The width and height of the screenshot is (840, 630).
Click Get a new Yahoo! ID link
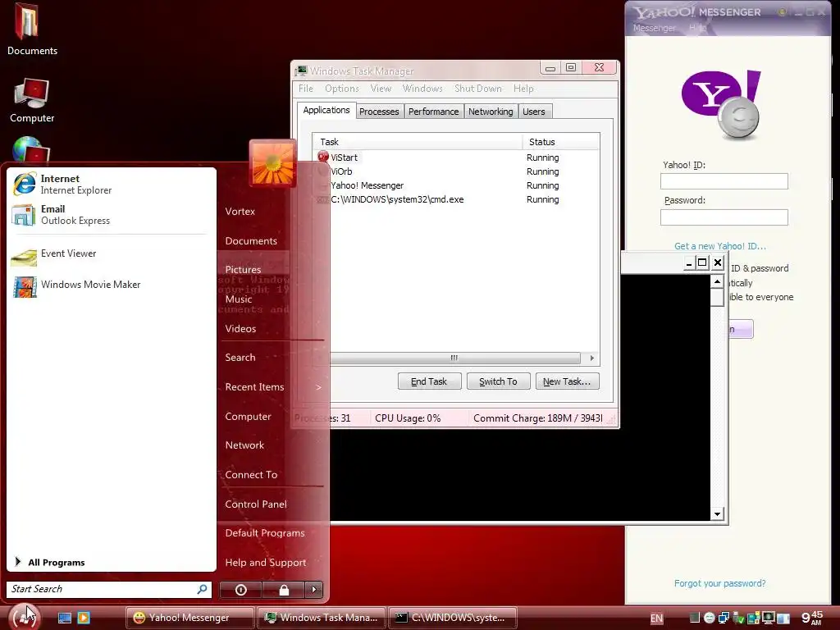[x=720, y=246]
